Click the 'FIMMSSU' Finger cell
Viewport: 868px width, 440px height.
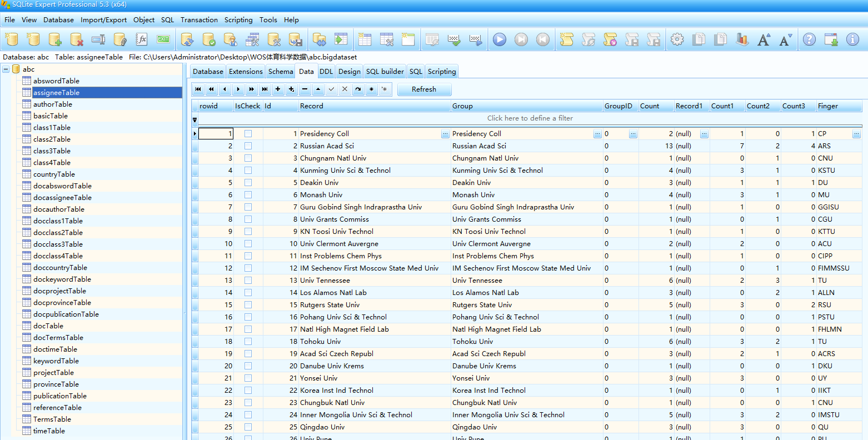click(839, 268)
